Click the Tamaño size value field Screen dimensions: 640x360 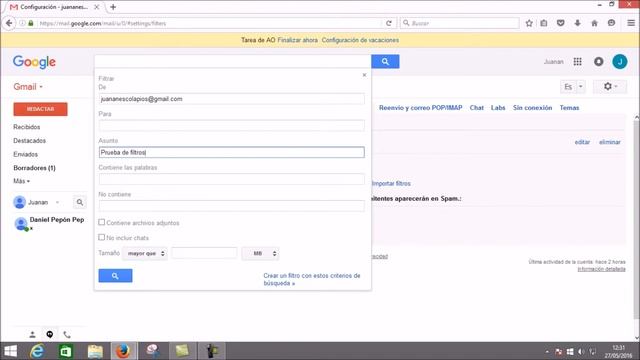coord(204,253)
